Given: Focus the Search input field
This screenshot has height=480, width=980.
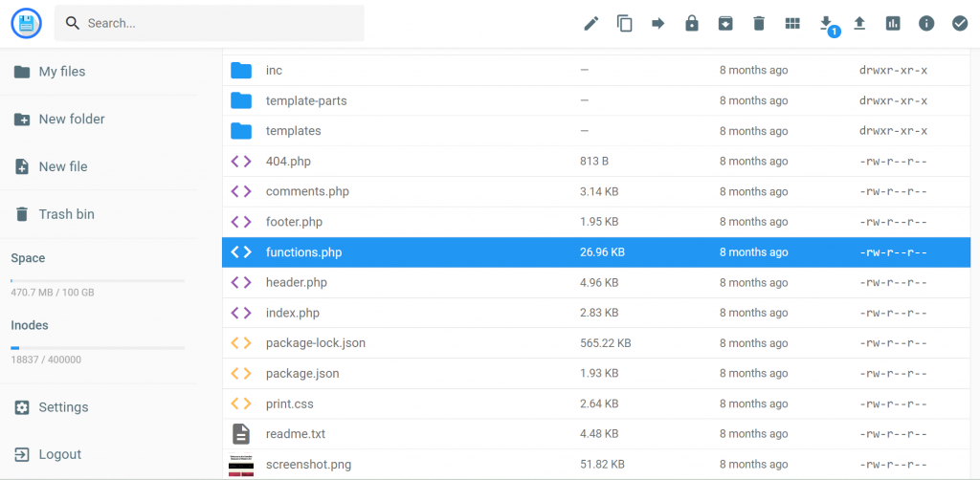Looking at the screenshot, I should (x=210, y=24).
